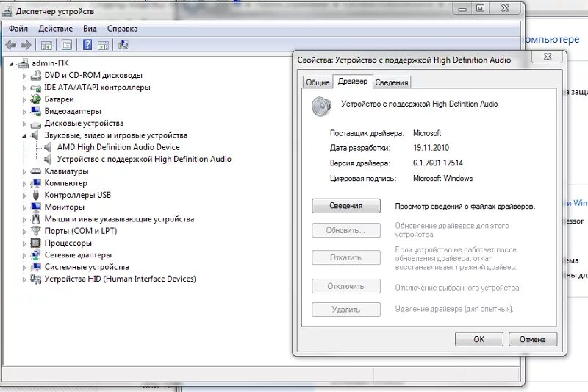Click the Батареи battery icon

click(x=35, y=99)
